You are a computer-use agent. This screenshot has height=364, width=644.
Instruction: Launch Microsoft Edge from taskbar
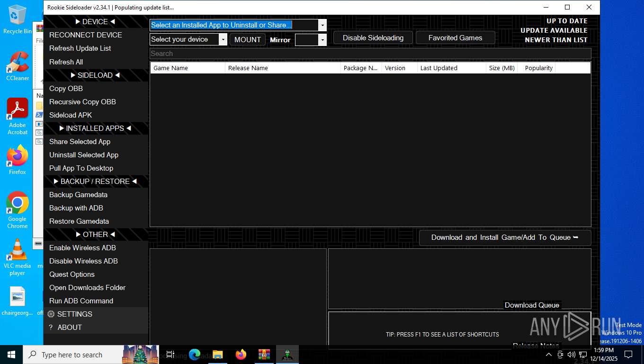tap(195, 355)
